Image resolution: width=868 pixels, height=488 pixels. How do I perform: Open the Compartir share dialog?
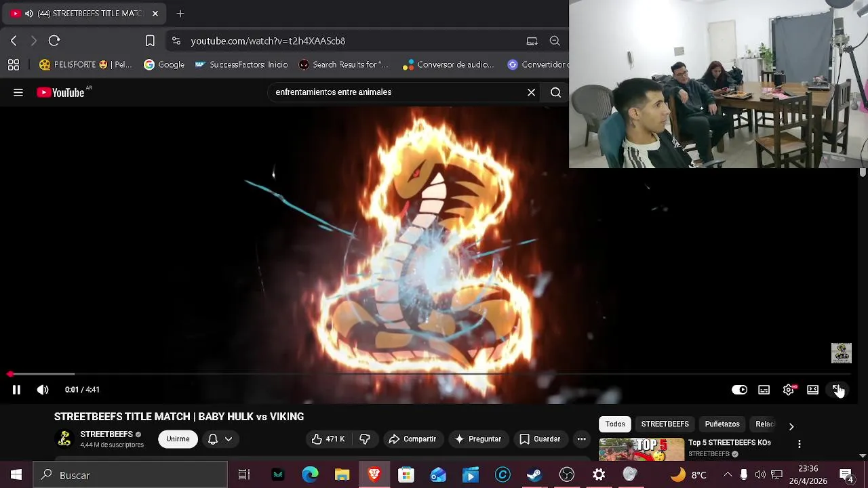(x=412, y=439)
